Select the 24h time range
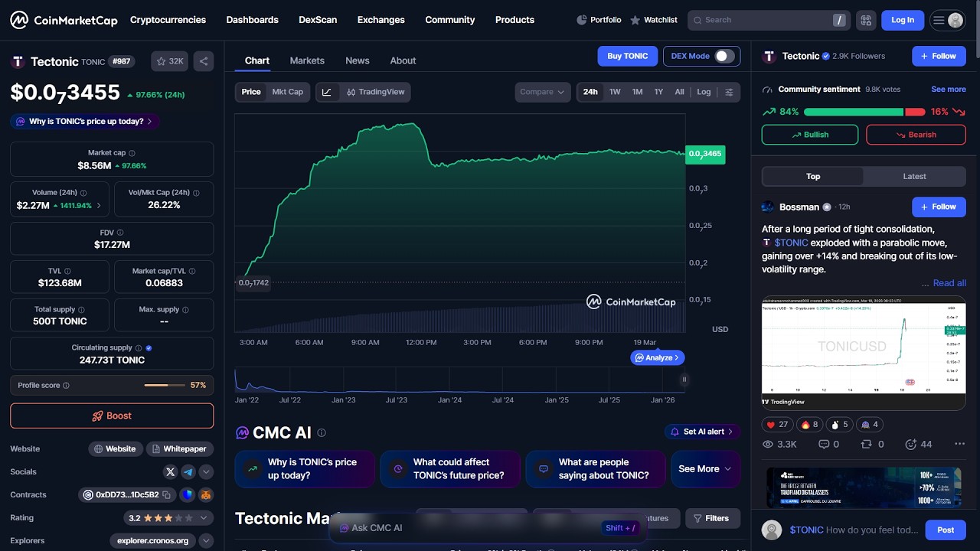Screen dimensions: 980x551 590,92
